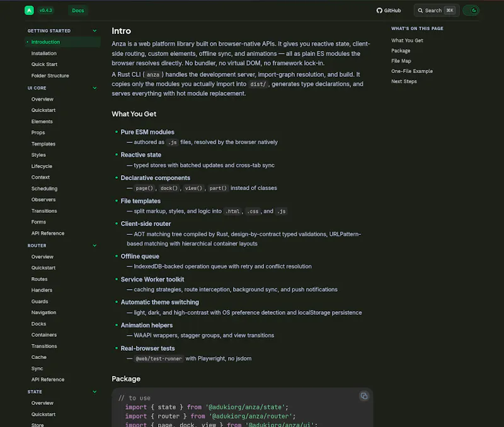Open the Styles page
The width and height of the screenshot is (504, 427).
click(x=38, y=155)
